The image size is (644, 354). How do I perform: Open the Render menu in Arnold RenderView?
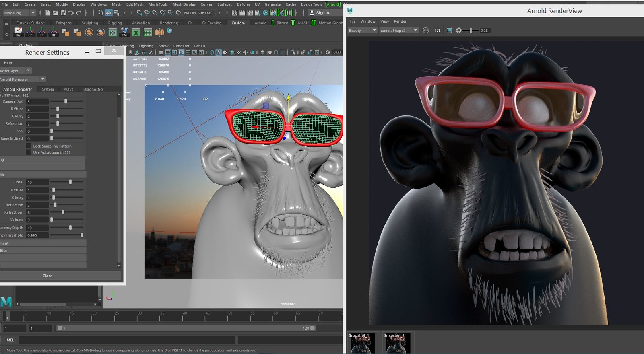click(400, 21)
